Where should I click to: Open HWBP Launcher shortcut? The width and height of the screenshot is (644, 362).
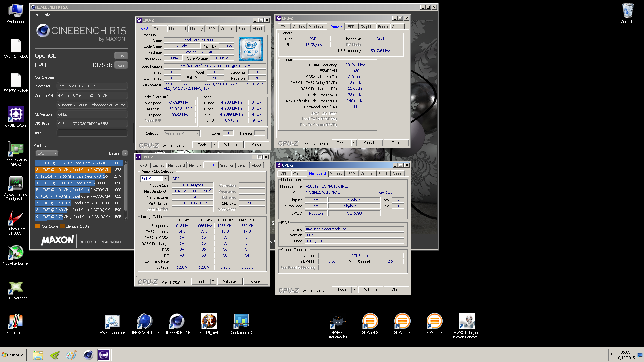coord(112,324)
